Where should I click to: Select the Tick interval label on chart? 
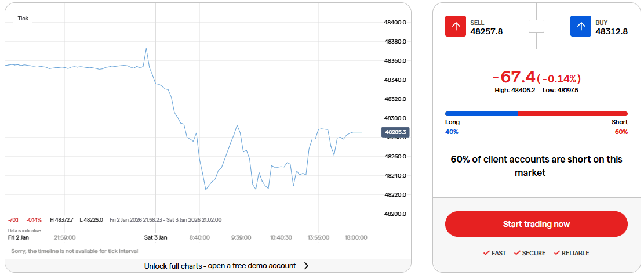click(23, 19)
